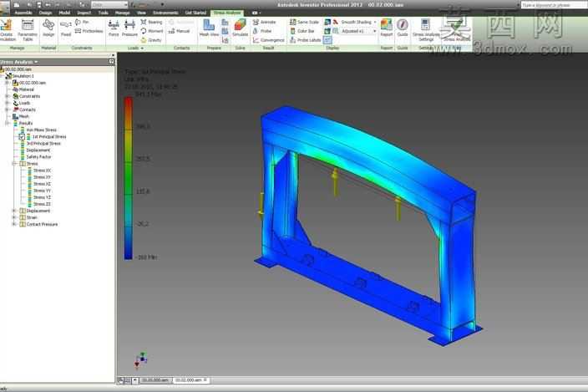The height and width of the screenshot is (392, 588).
Task: Click the Animate results tool
Action: coord(265,22)
